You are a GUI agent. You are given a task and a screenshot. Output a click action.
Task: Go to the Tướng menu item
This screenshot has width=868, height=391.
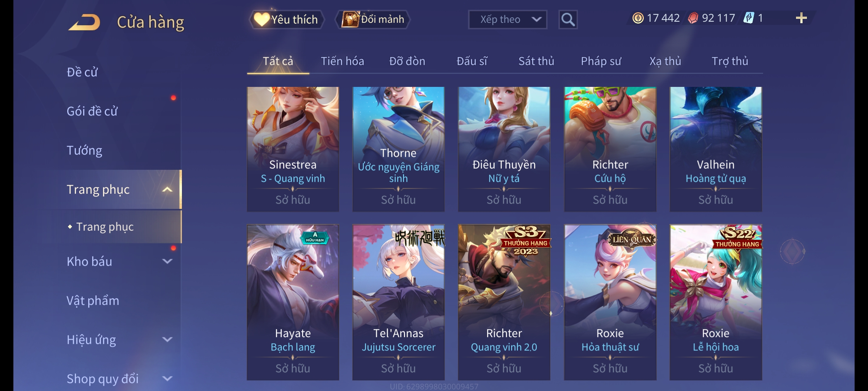point(84,150)
